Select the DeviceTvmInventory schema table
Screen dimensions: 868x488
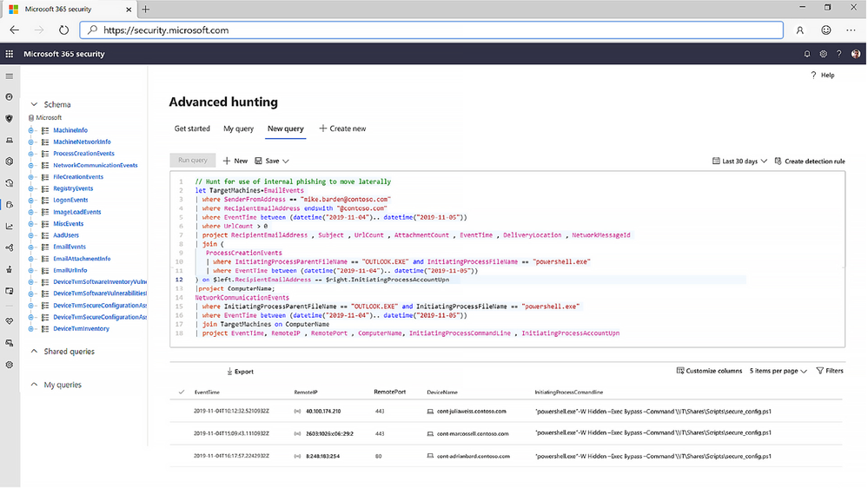(81, 328)
